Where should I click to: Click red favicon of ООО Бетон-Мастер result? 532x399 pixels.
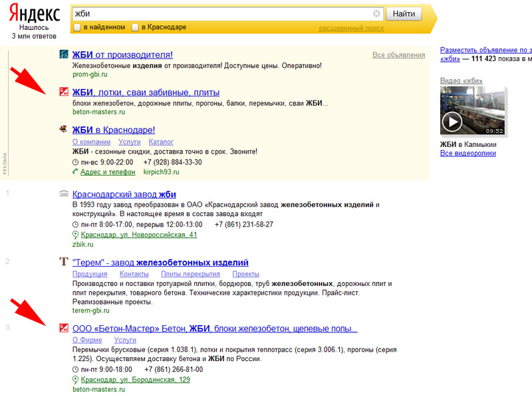click(63, 328)
